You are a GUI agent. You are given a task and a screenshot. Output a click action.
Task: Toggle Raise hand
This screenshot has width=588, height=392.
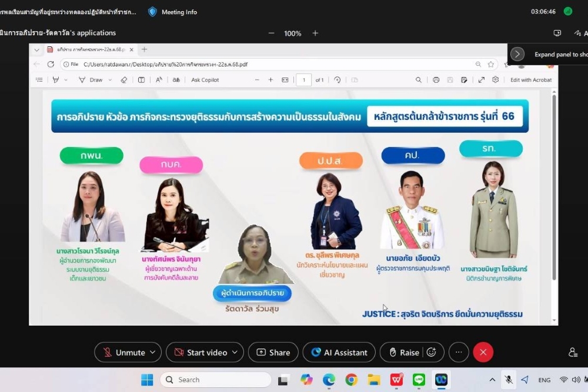coord(403,353)
